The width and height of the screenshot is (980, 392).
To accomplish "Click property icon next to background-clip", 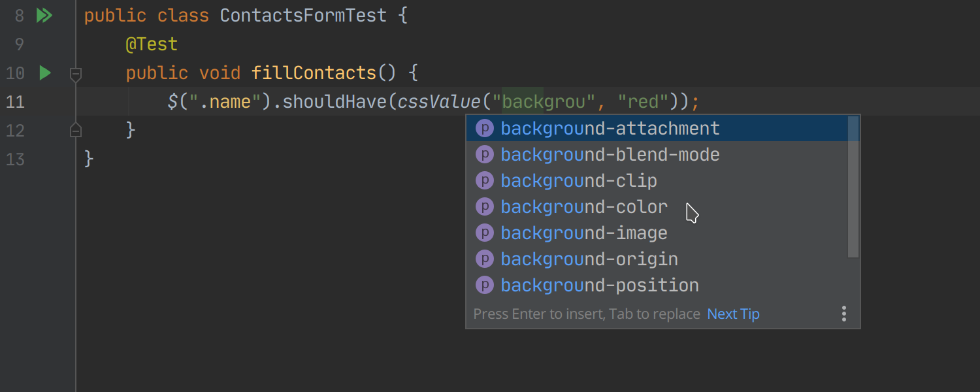I will [484, 180].
